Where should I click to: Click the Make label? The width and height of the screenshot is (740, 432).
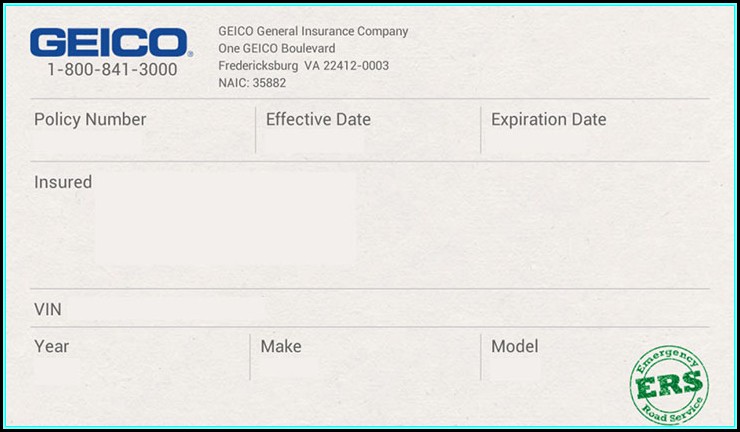point(281,347)
